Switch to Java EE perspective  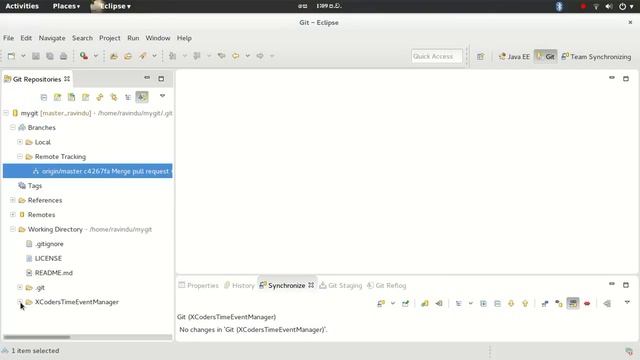[514, 57]
